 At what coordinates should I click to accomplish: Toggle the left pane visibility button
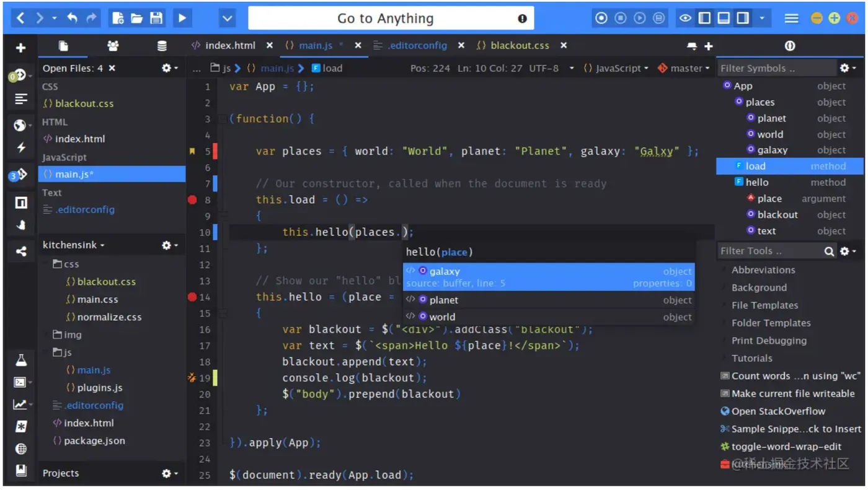point(704,18)
